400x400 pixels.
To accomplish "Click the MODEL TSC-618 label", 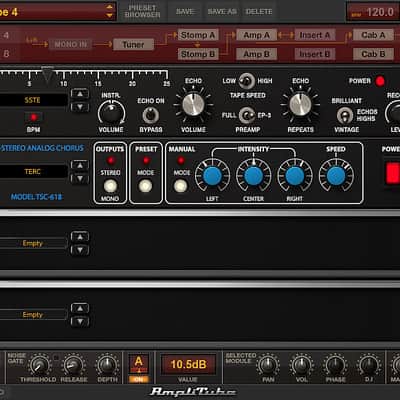I will click(x=36, y=197).
